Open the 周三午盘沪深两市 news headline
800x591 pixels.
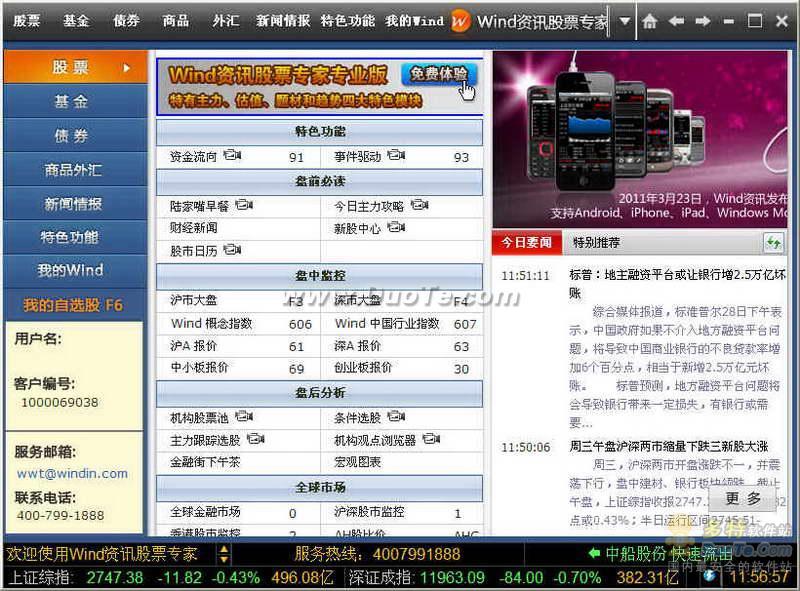pyautogui.click(x=668, y=447)
